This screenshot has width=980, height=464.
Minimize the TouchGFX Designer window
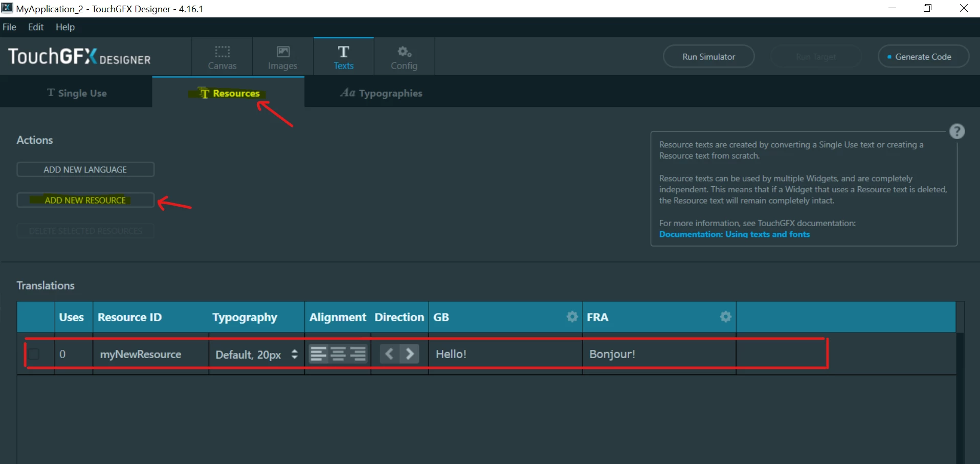tap(892, 8)
